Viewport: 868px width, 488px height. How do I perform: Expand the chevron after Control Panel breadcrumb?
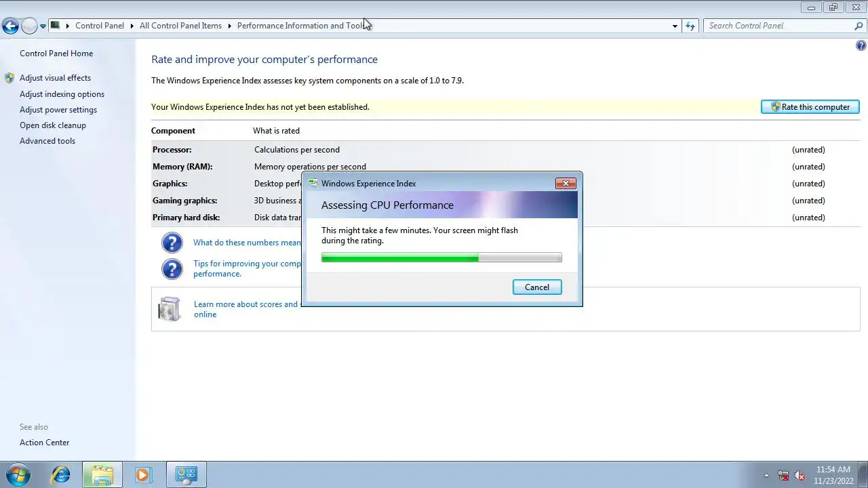click(x=132, y=26)
